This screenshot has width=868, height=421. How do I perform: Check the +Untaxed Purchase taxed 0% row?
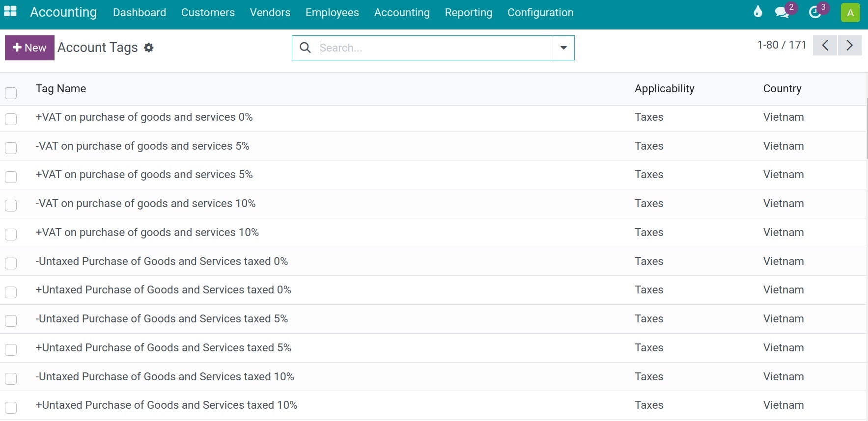point(11,292)
